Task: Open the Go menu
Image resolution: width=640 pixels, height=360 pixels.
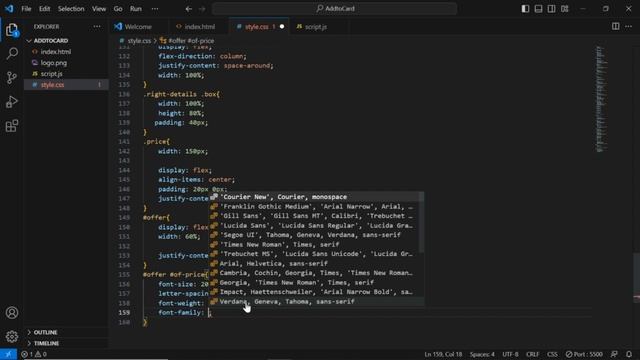Action: pos(118,9)
